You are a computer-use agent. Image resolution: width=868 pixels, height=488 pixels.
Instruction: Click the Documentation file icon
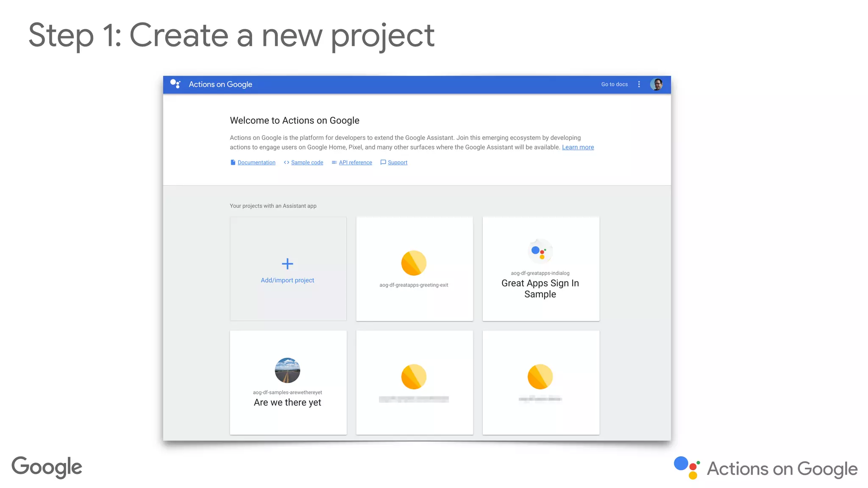tap(233, 162)
